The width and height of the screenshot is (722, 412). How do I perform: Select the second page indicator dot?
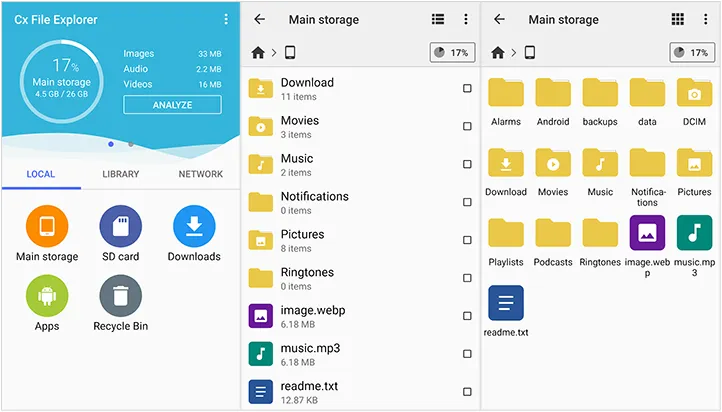(x=131, y=144)
